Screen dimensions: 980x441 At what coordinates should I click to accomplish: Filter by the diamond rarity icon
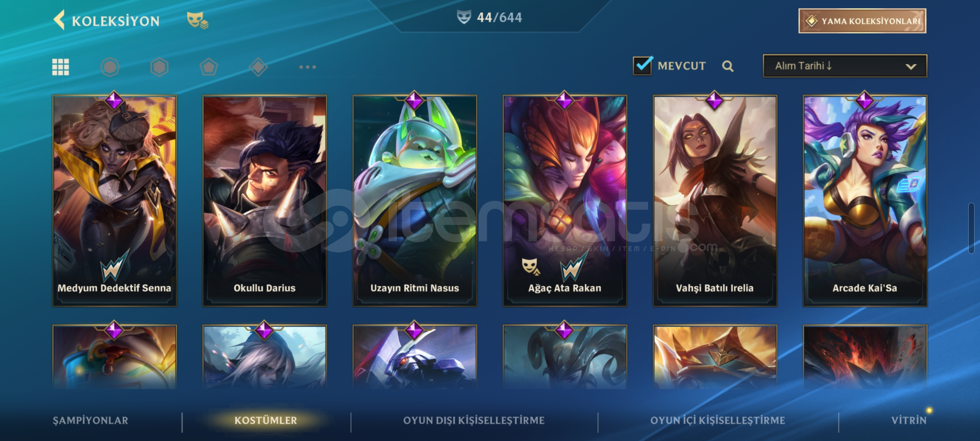258,67
